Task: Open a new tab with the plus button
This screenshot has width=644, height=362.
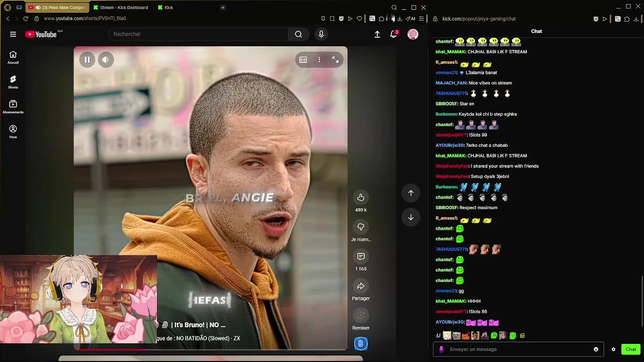Action: (223, 8)
